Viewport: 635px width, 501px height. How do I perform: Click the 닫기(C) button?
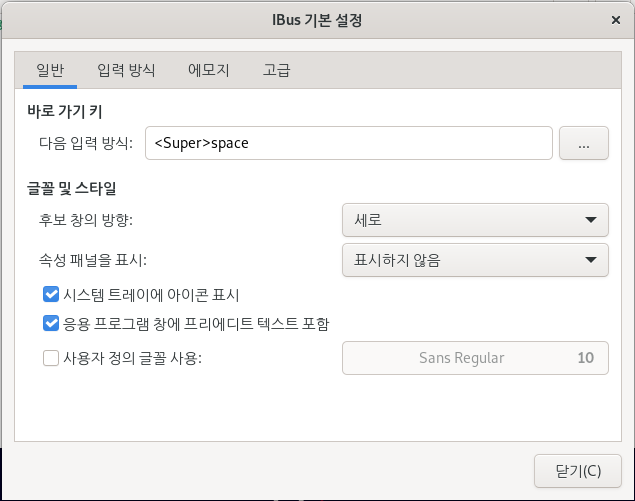[x=577, y=471]
